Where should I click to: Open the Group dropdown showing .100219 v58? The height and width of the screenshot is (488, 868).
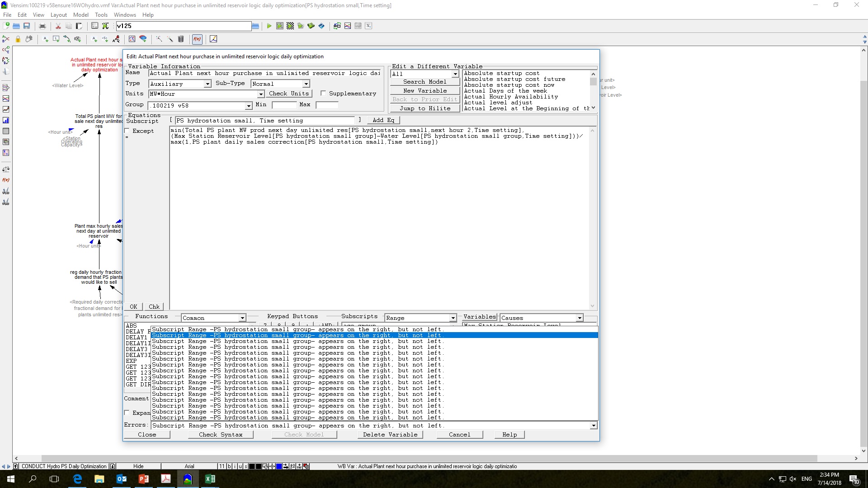click(x=249, y=106)
